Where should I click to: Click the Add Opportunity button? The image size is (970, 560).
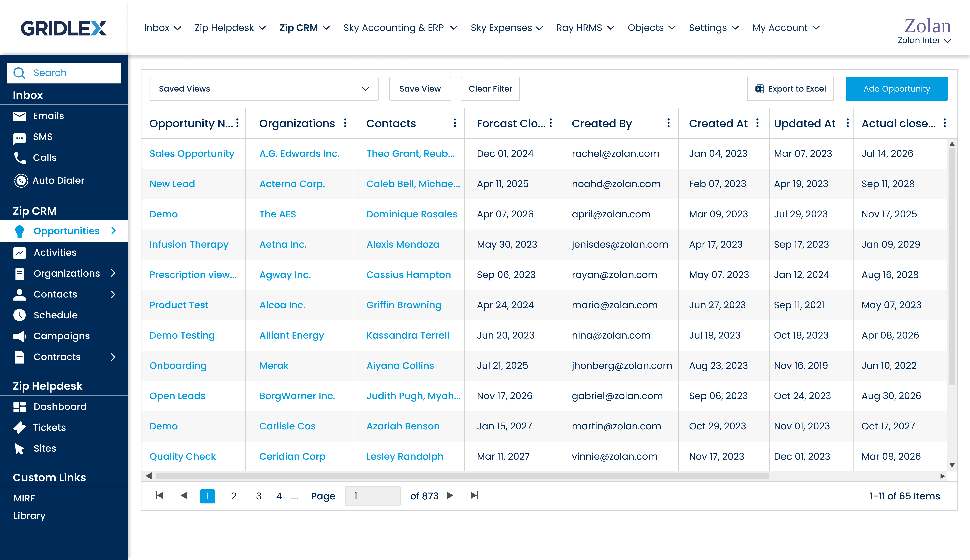point(896,89)
